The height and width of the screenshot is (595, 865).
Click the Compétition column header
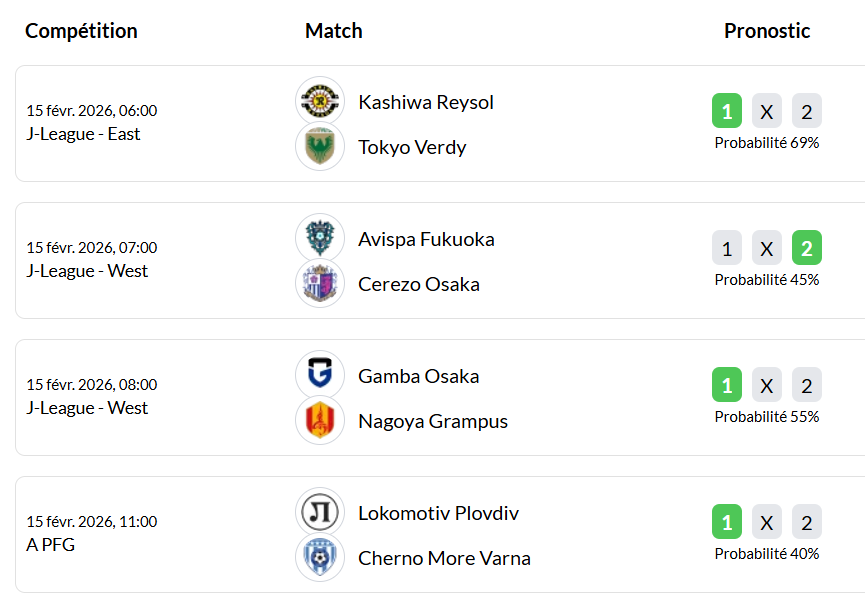tap(81, 31)
